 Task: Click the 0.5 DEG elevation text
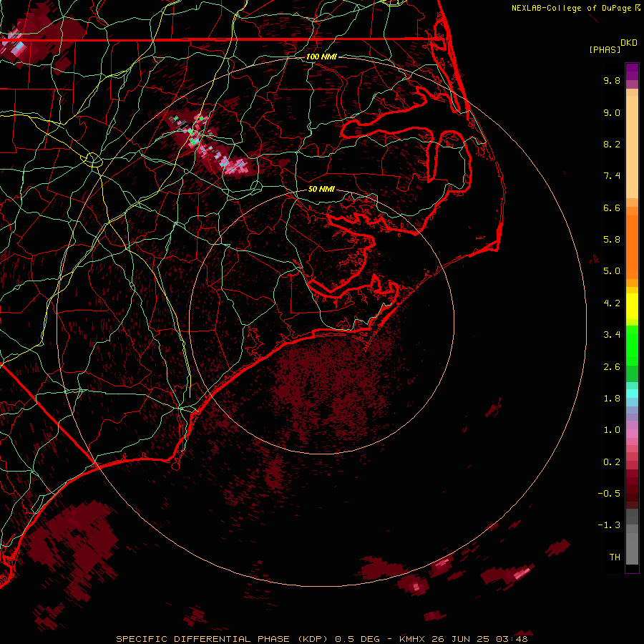[358, 639]
